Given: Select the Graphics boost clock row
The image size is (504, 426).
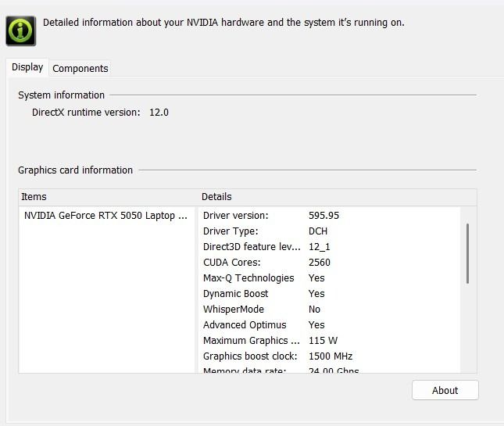Looking at the screenshot, I should 330,356.
